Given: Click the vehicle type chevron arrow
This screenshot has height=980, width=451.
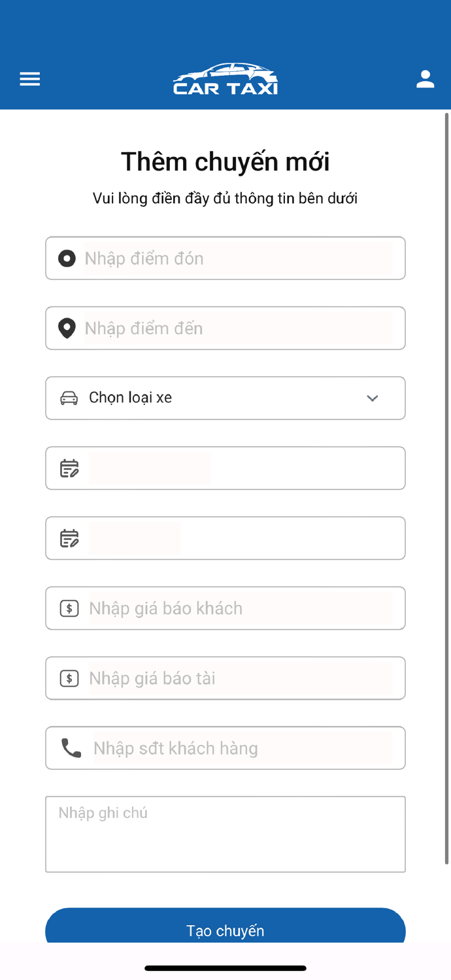Looking at the screenshot, I should (373, 398).
